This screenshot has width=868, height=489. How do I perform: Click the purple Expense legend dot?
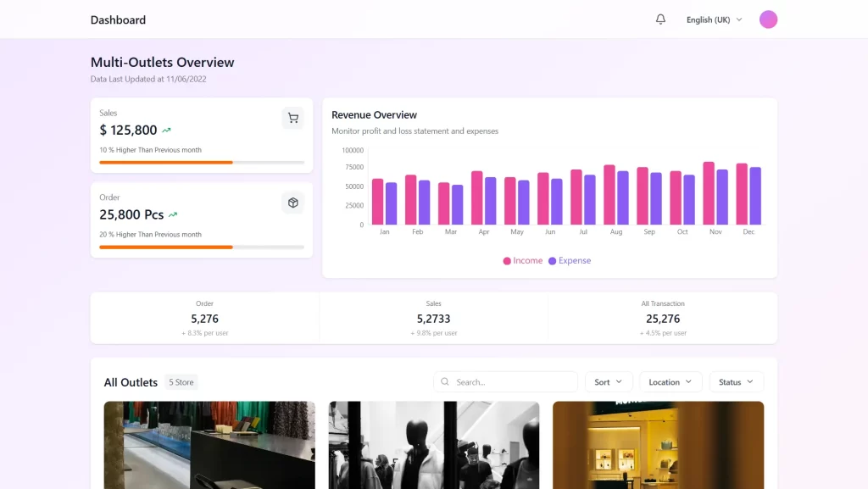553,260
